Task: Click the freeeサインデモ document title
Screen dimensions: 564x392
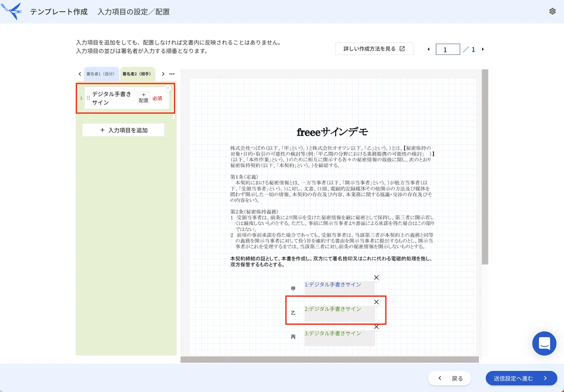Action: (x=333, y=131)
